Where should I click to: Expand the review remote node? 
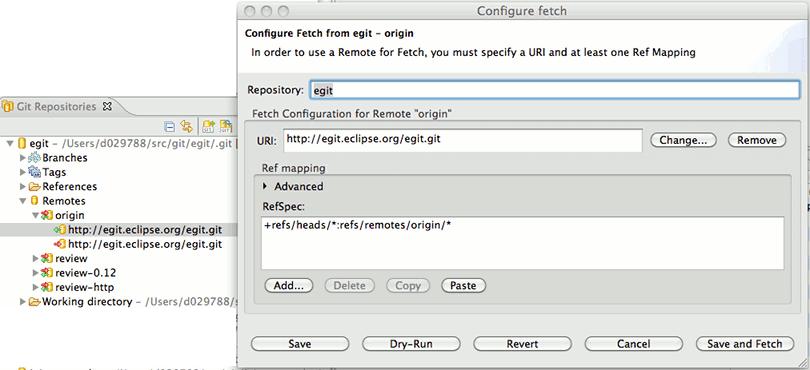[x=36, y=258]
